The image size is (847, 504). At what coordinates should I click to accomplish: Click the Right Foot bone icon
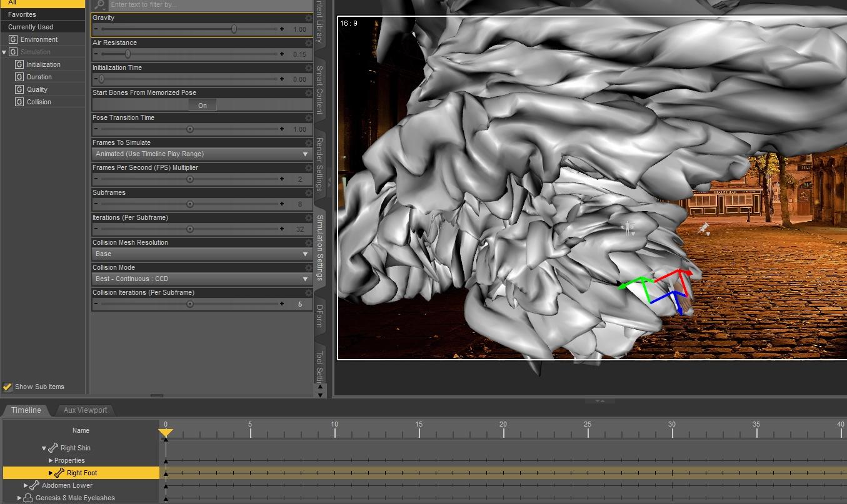(59, 473)
